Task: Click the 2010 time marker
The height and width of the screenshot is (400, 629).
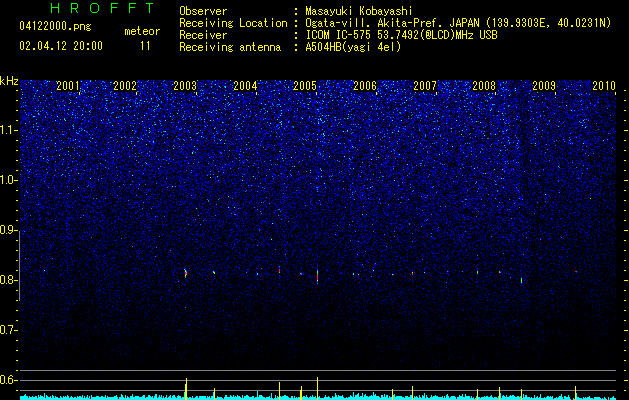Action: click(604, 85)
